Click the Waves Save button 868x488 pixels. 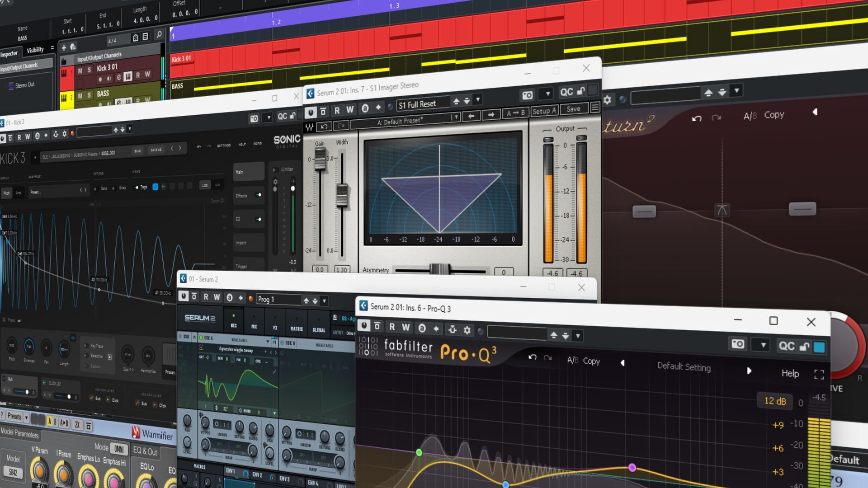573,109
